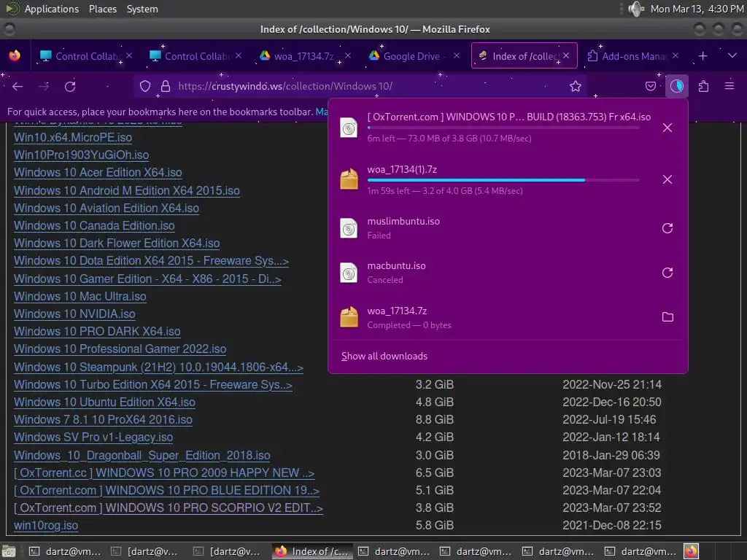This screenshot has height=560, width=747.
Task: Open the Win10Pro1903YuGiOh.iso link
Action: [x=82, y=155]
